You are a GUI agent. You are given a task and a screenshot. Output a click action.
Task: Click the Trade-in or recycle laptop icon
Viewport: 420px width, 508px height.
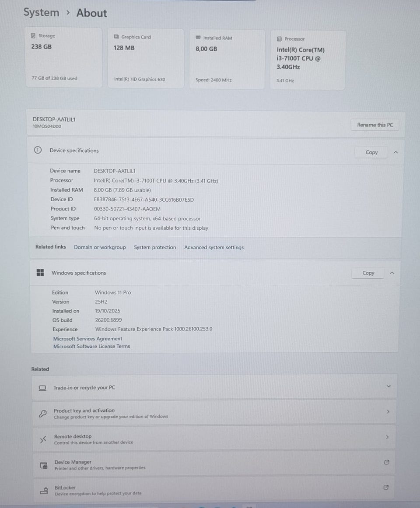click(x=42, y=388)
